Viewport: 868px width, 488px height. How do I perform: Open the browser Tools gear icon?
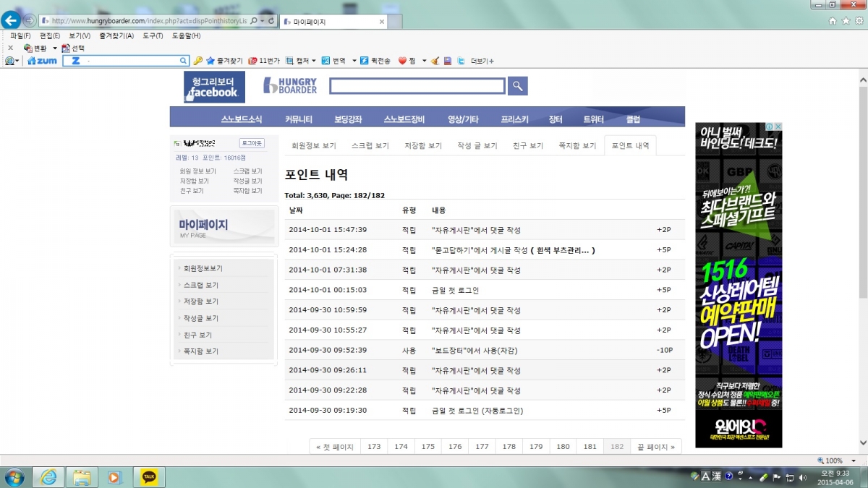859,21
